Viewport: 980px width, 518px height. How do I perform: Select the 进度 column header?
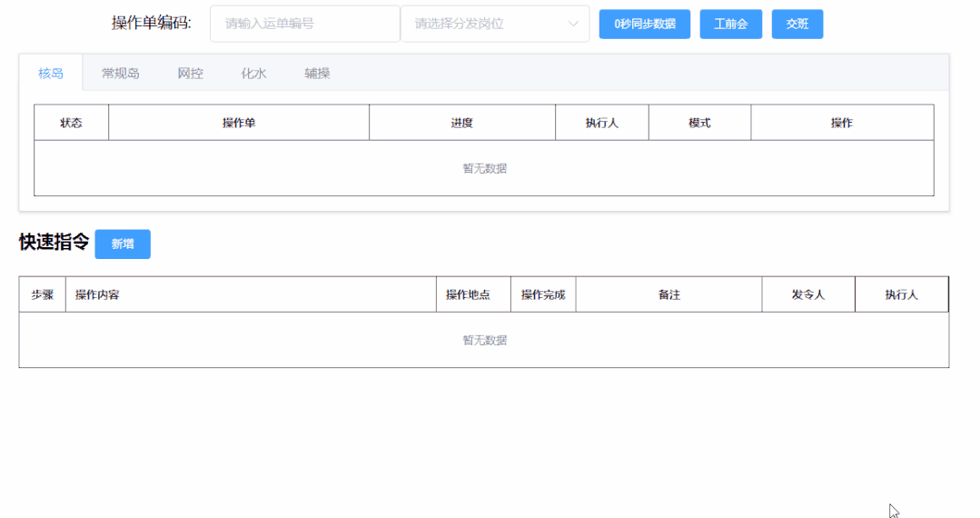click(461, 123)
